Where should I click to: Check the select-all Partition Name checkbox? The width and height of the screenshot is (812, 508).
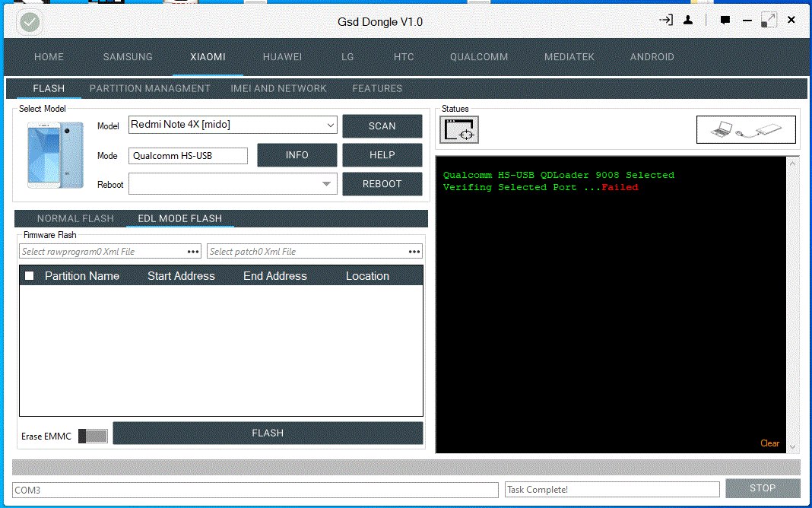[30, 276]
